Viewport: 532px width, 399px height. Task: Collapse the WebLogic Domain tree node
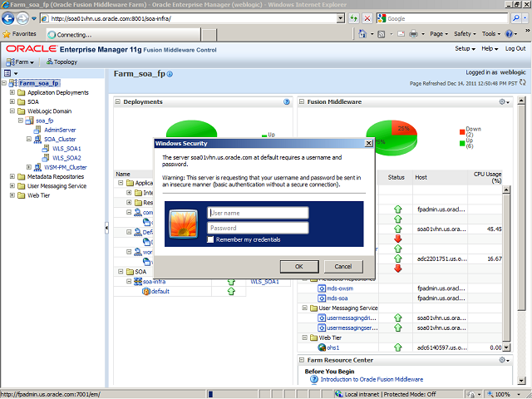(12, 111)
